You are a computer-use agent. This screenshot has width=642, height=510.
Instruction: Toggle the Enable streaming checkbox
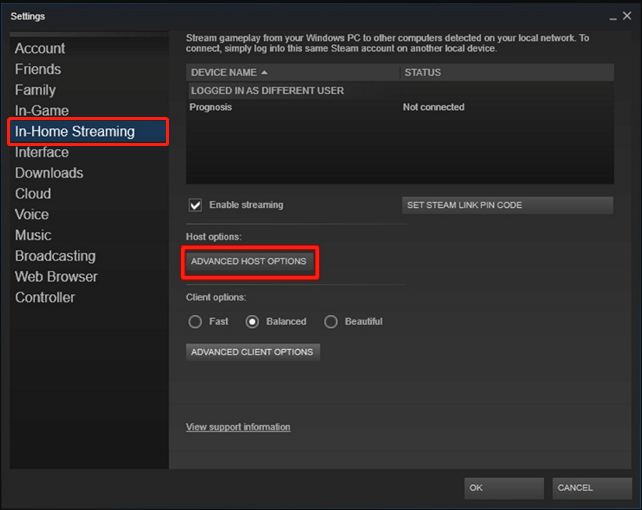tap(195, 205)
